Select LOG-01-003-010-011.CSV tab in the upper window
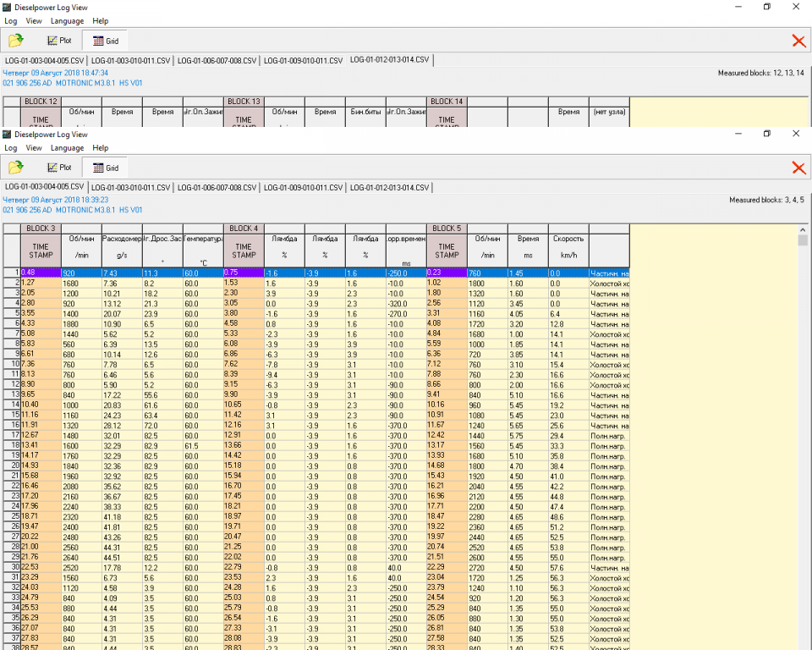The height and width of the screenshot is (650, 812). point(130,60)
